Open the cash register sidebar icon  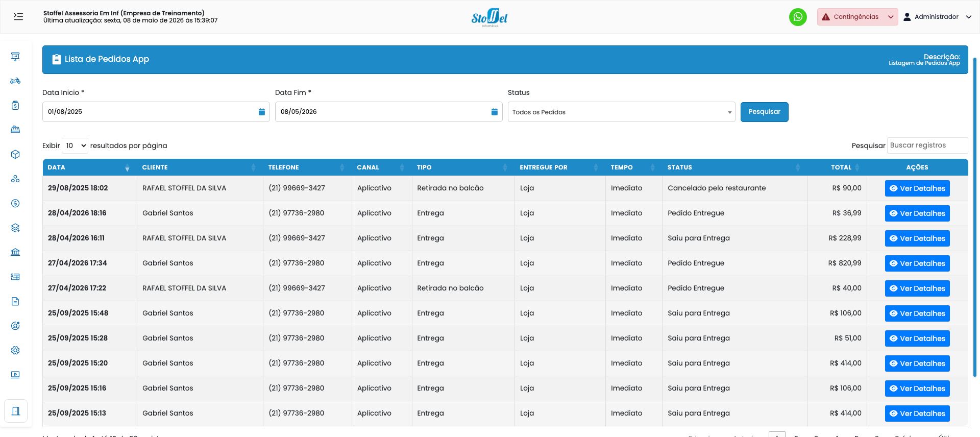(15, 130)
